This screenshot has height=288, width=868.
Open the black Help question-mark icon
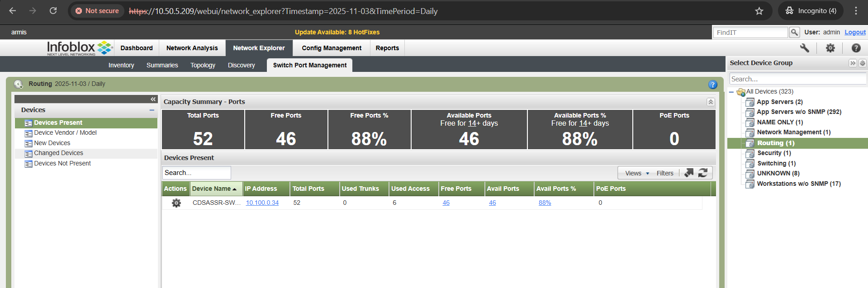(856, 48)
